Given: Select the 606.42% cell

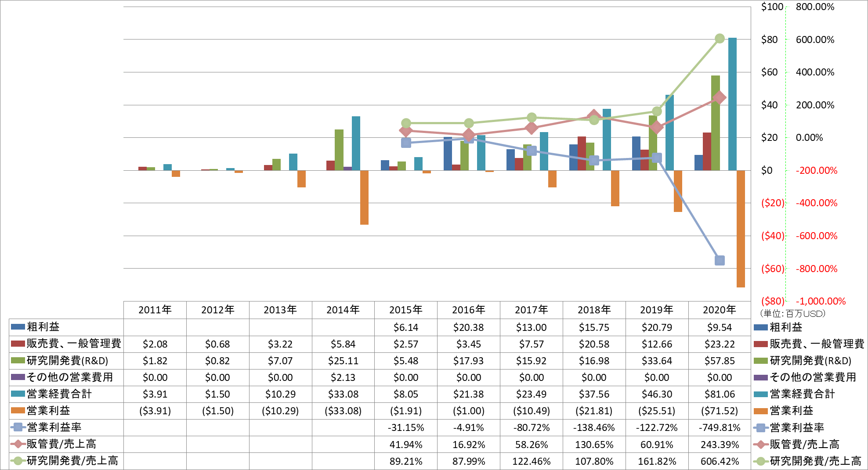Looking at the screenshot, I should click(720, 461).
